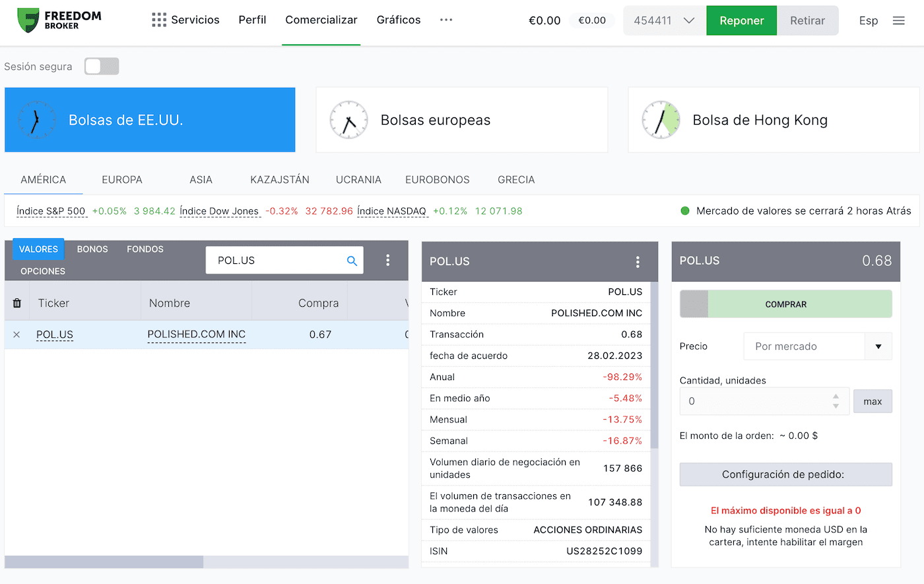Screen dimensions: 924x584
Task: Expand Configuración de pedido section
Action: tap(785, 474)
